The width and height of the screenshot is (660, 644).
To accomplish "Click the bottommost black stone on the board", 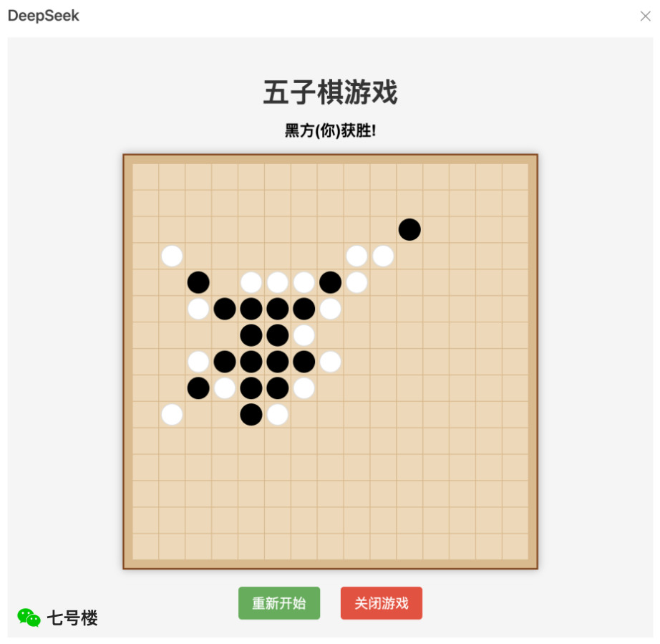I will click(251, 415).
